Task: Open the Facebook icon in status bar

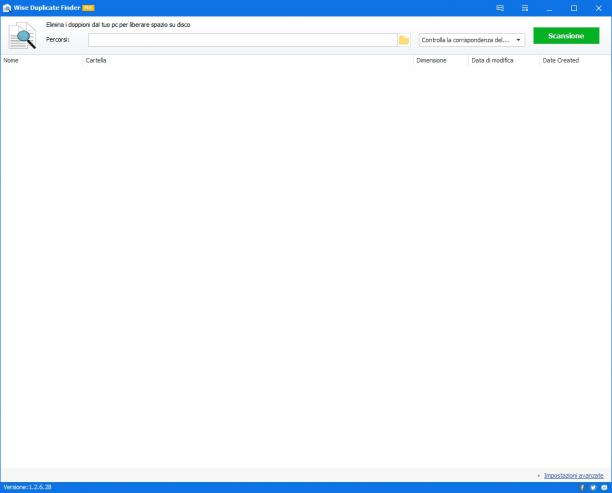Action: click(x=582, y=488)
